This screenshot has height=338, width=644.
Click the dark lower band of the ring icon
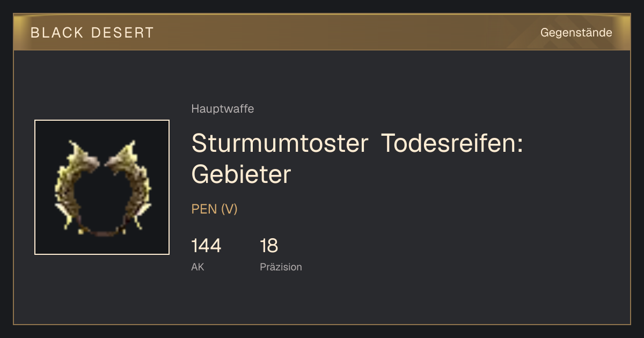102,231
